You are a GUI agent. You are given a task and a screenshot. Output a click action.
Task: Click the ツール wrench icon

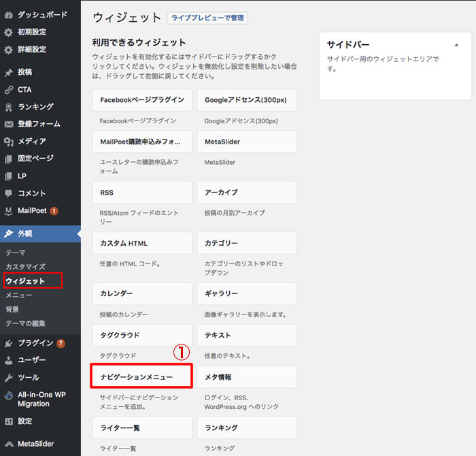pos(8,378)
